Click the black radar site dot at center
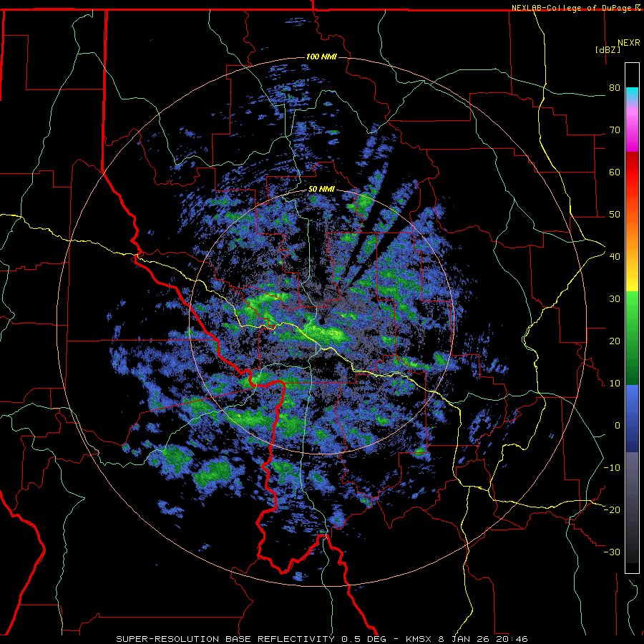 (x=322, y=321)
